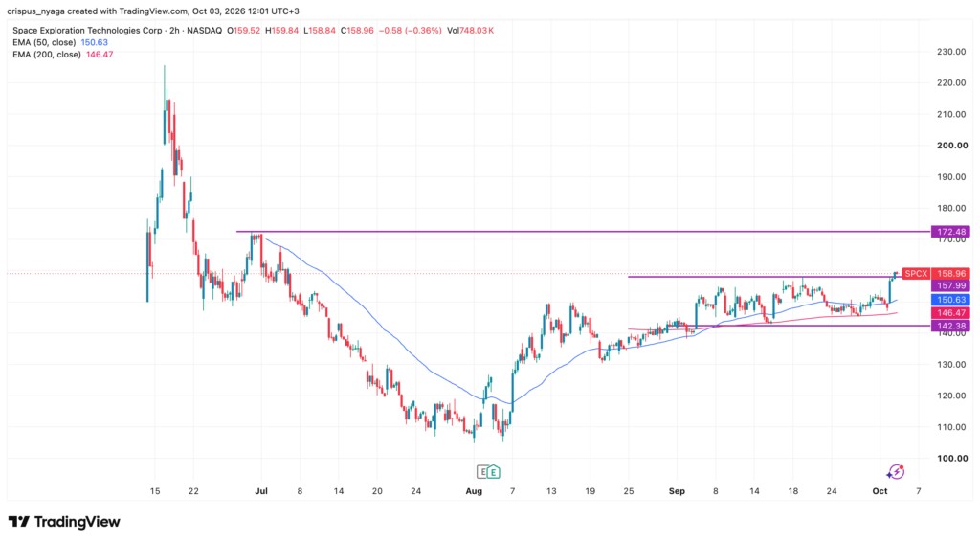Click the 230.00 price axis label
Screen dimensions: 980x543
951,52
